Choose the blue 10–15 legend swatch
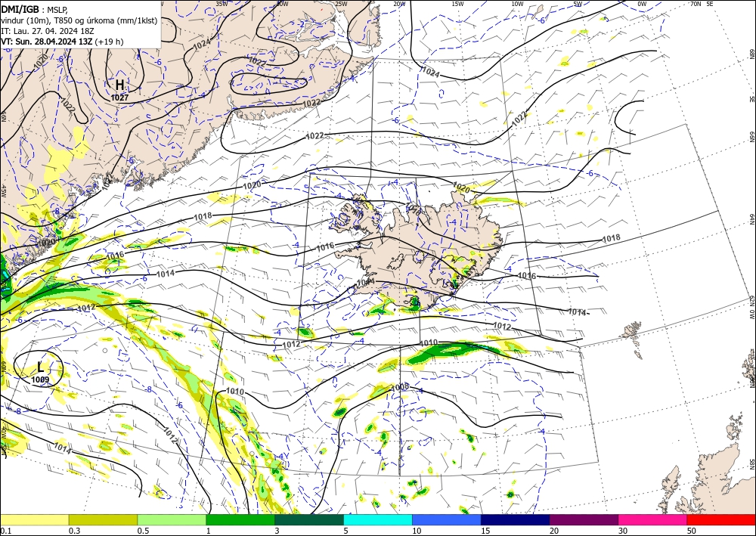This screenshot has width=756, height=536. pos(447,519)
